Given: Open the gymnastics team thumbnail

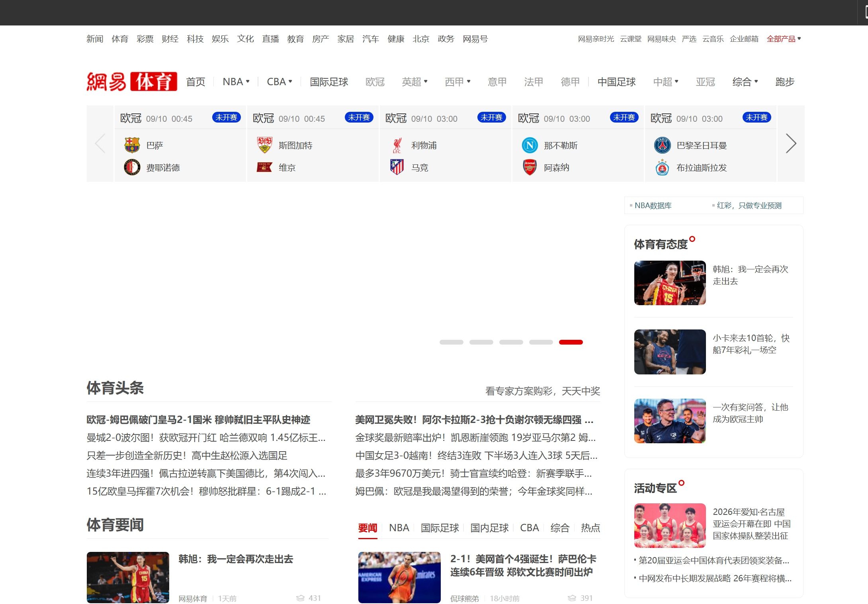Looking at the screenshot, I should pyautogui.click(x=670, y=526).
